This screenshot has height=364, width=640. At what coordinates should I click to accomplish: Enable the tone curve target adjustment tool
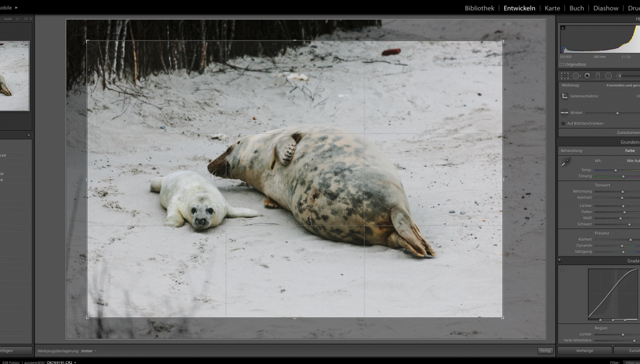[562, 270]
